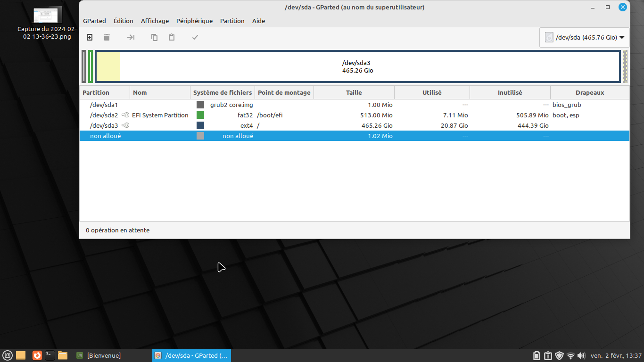Click the Nom column header
This screenshot has width=644, height=362.
click(x=160, y=92)
